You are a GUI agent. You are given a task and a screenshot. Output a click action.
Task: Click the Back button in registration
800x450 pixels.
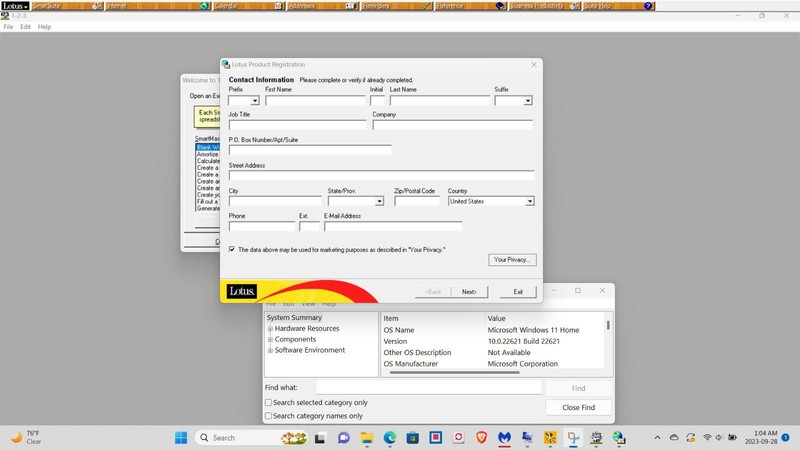[433, 292]
